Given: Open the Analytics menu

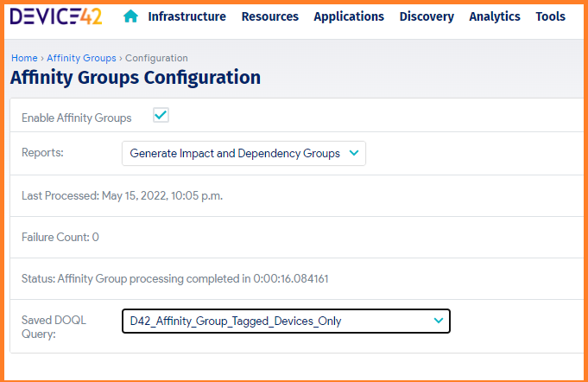Looking at the screenshot, I should click(x=495, y=16).
